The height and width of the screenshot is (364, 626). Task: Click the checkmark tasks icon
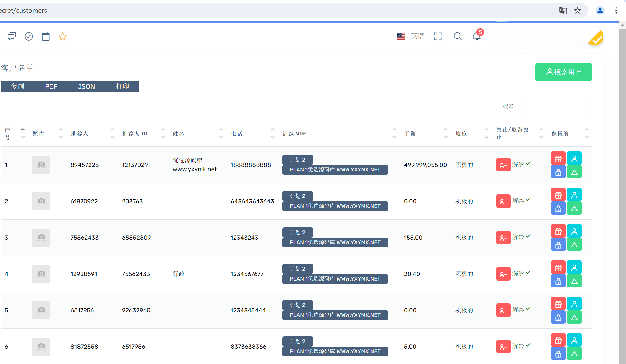click(29, 36)
